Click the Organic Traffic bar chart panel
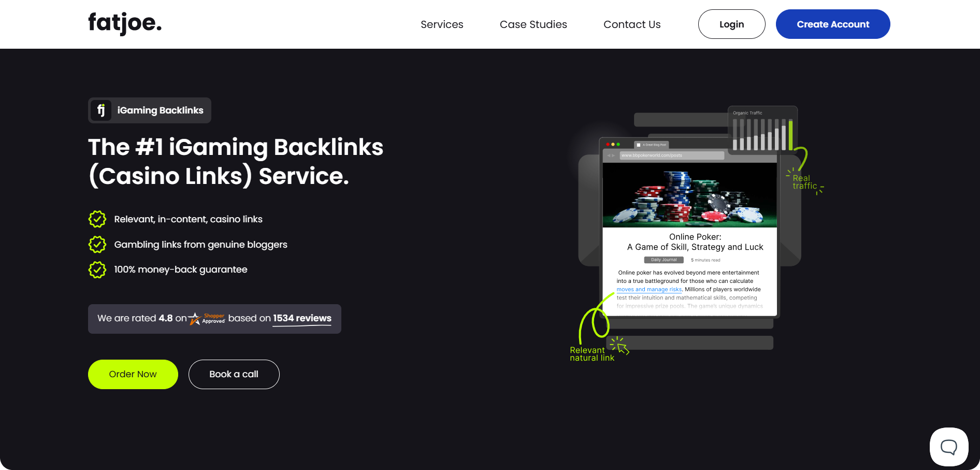The image size is (980, 470). [x=763, y=130]
